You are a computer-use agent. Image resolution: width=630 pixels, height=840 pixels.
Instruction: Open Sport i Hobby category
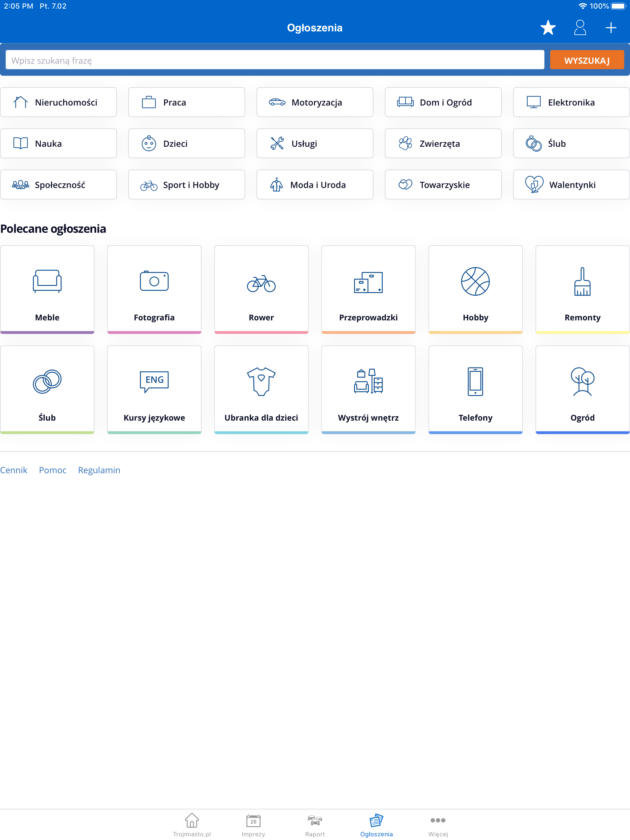pos(186,184)
